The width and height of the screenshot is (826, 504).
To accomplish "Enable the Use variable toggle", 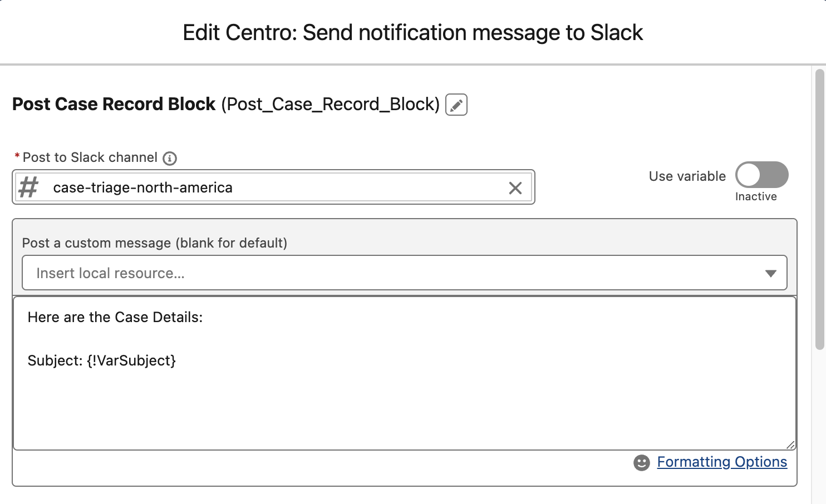I will (x=762, y=175).
